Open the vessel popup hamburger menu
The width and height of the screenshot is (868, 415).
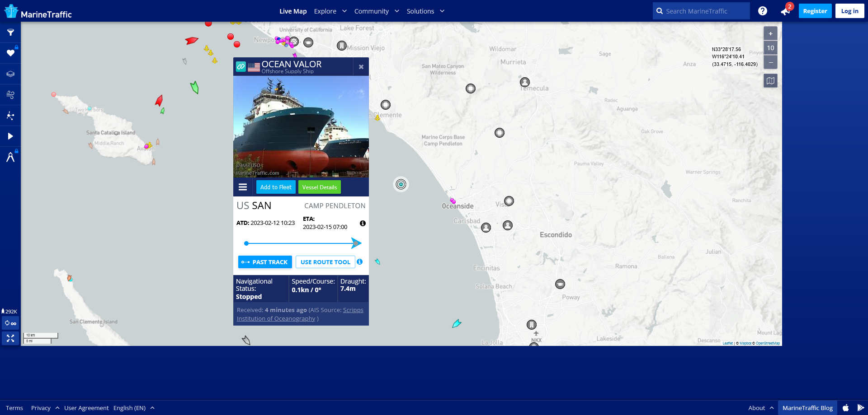[243, 187]
